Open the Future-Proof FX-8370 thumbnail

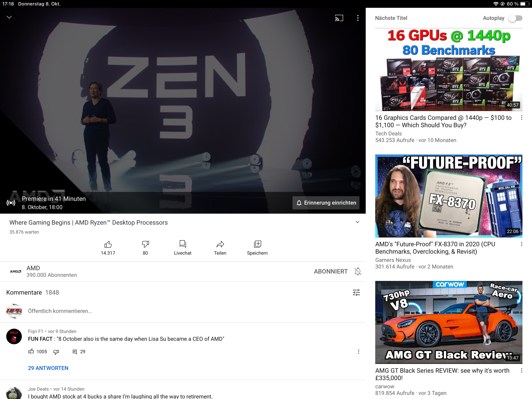448,196
